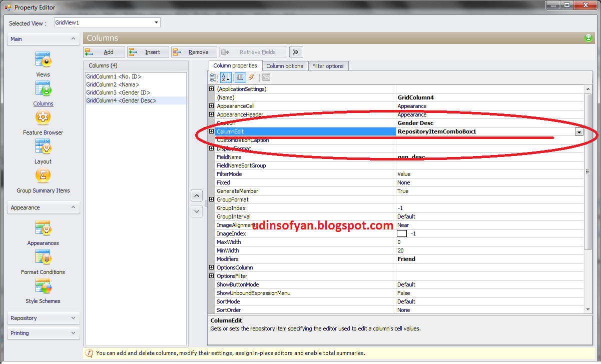
Task: Select the SortMode property row
Action: pos(399,301)
